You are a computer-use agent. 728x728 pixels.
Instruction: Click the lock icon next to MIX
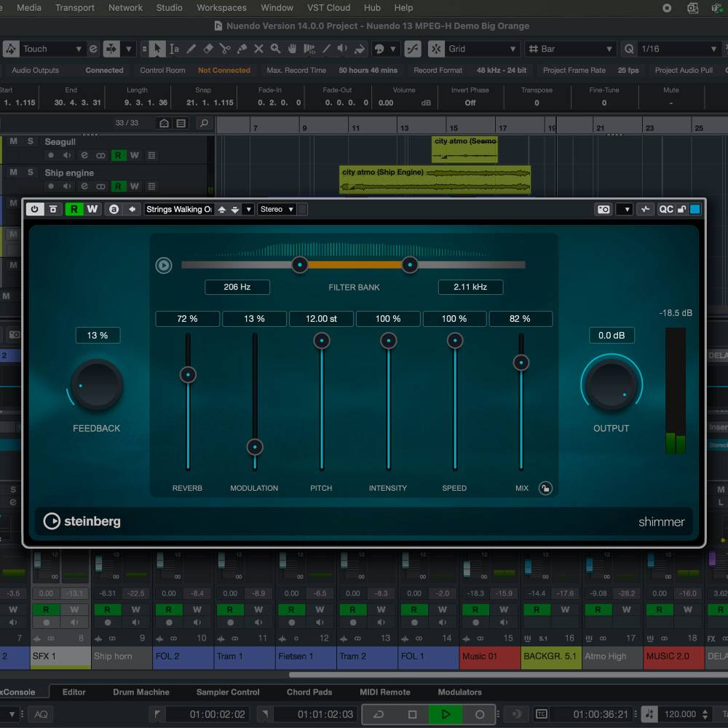(545, 488)
